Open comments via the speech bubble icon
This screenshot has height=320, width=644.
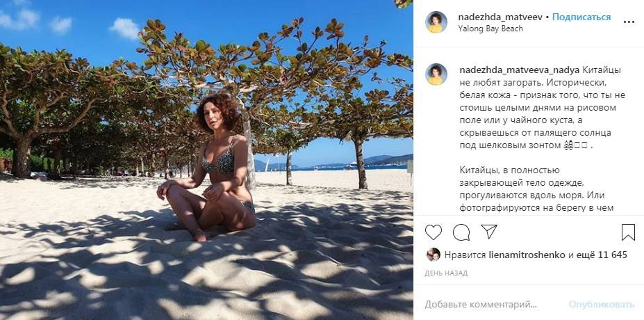coord(461,232)
